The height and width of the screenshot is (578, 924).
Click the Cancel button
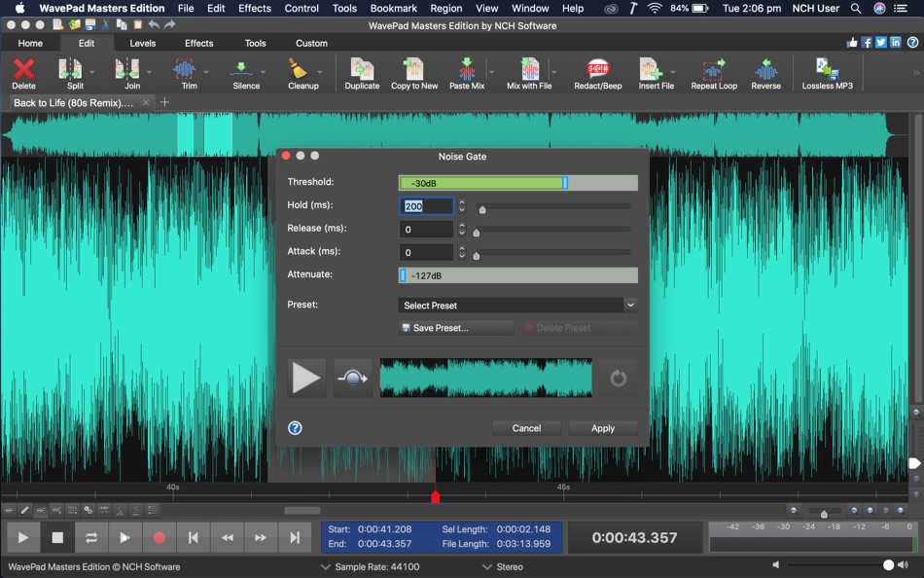[x=526, y=428]
